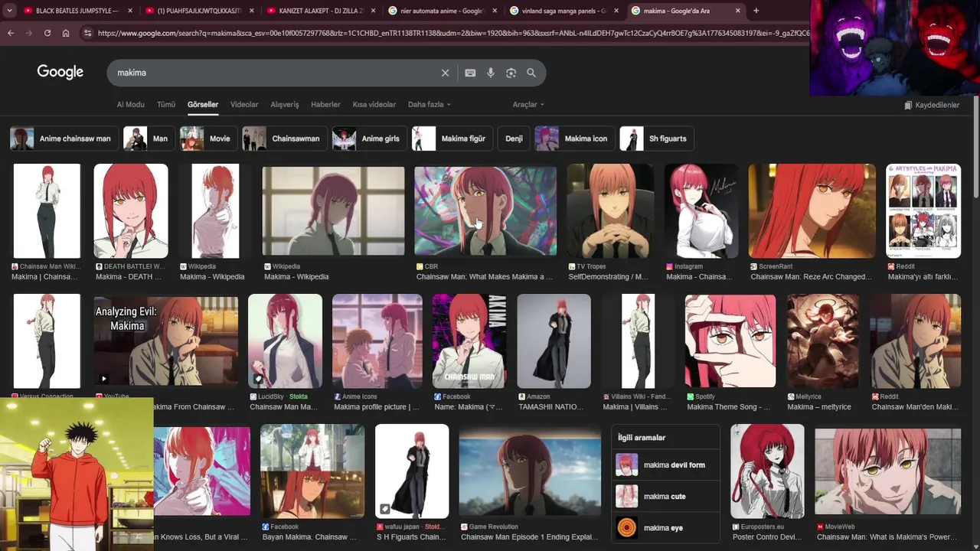Click the browser address bar URL
This screenshot has height=551, width=980.
[x=452, y=33]
